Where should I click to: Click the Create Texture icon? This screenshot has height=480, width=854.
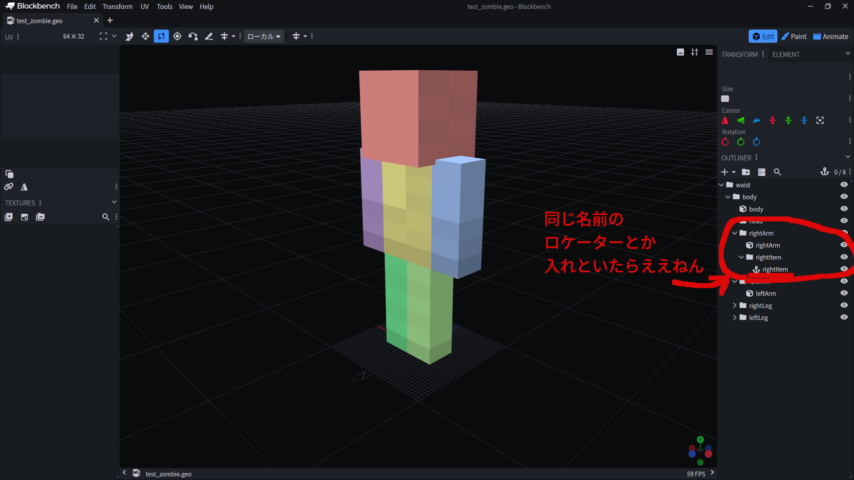(25, 217)
